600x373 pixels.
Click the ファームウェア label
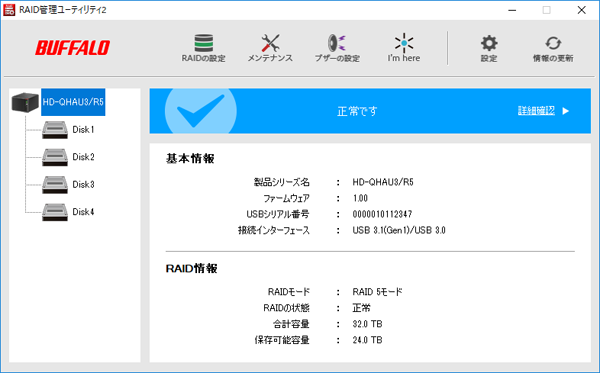pos(287,198)
